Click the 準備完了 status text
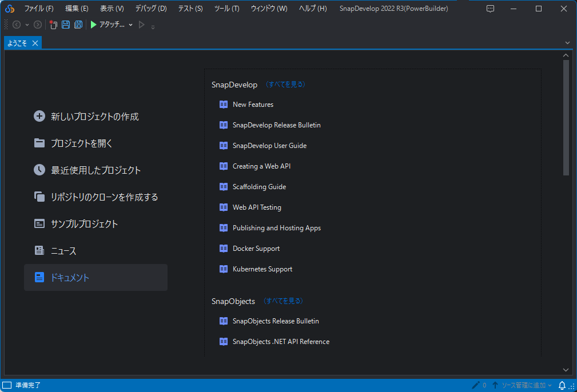Viewport: 577px width, 392px height. point(28,385)
